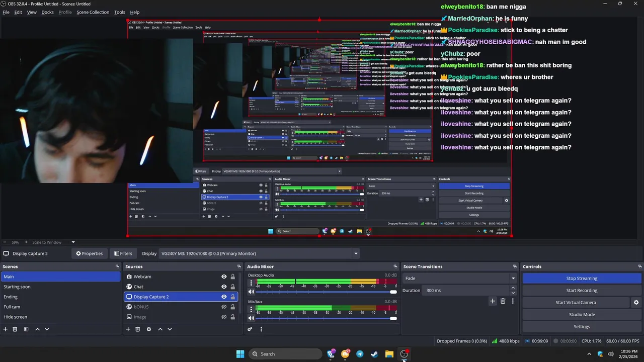Decrease the transition duration with the down arrow
644x362 pixels.
point(513,293)
